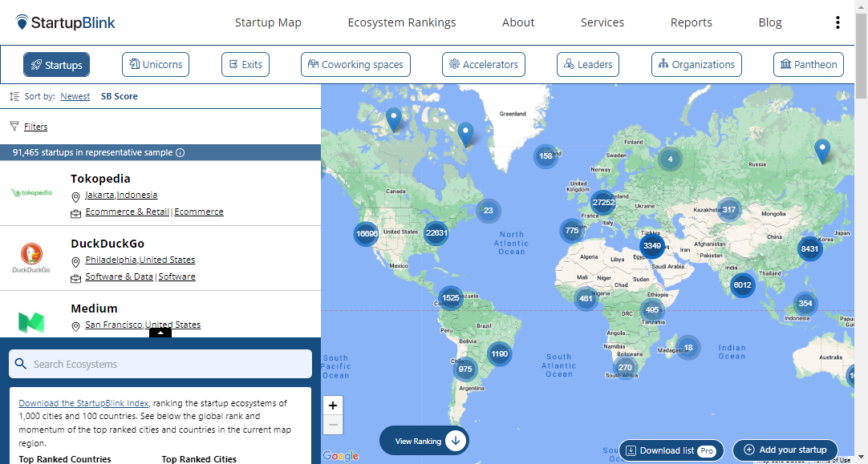Click the map pin over Russia
This screenshot has height=464, width=868.
pos(822,151)
